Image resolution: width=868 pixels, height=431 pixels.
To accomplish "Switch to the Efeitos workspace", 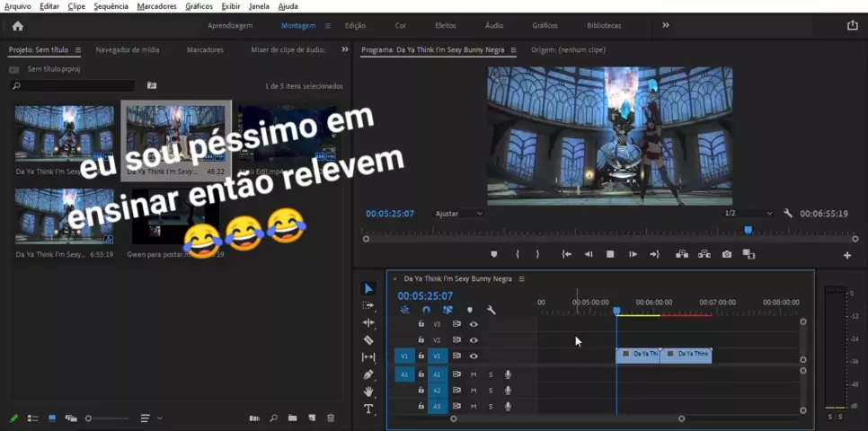I will tap(446, 25).
